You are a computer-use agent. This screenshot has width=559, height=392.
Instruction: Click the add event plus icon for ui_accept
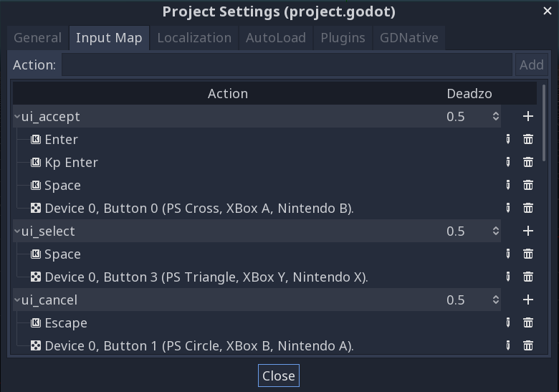click(528, 116)
